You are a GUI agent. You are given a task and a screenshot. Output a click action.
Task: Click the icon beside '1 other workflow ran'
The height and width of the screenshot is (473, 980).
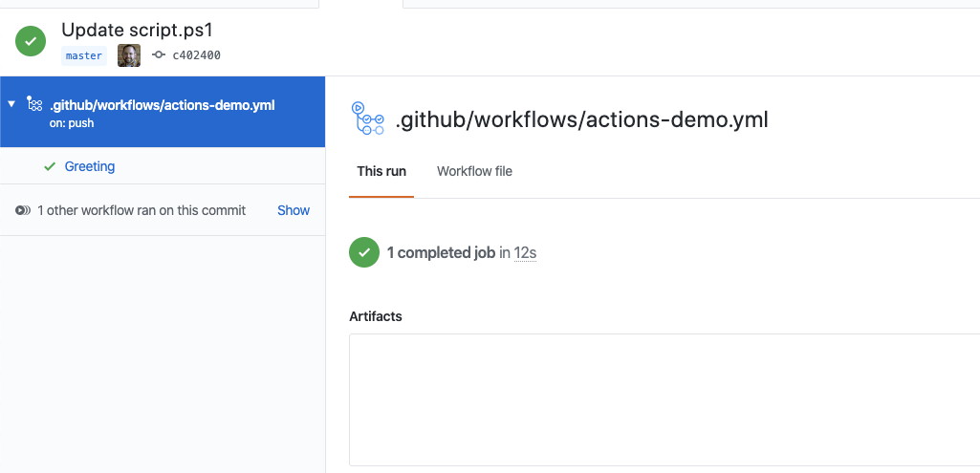23,210
